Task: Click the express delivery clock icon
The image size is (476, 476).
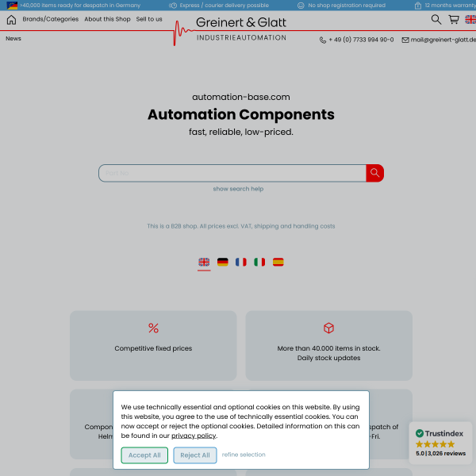Action: [173, 6]
